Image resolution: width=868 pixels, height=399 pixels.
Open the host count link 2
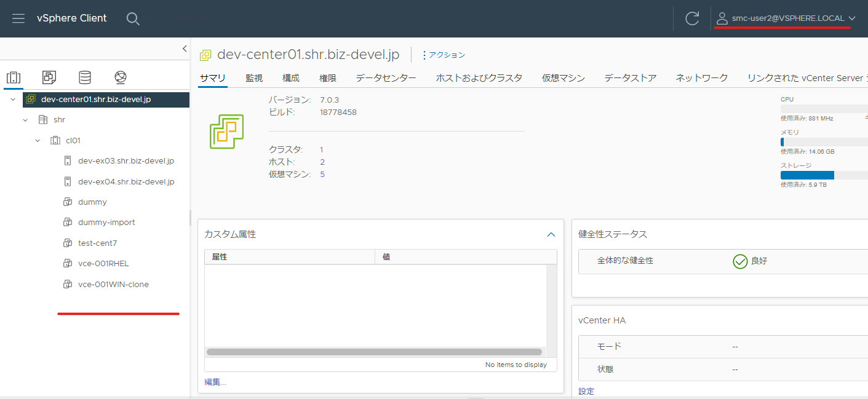click(322, 162)
